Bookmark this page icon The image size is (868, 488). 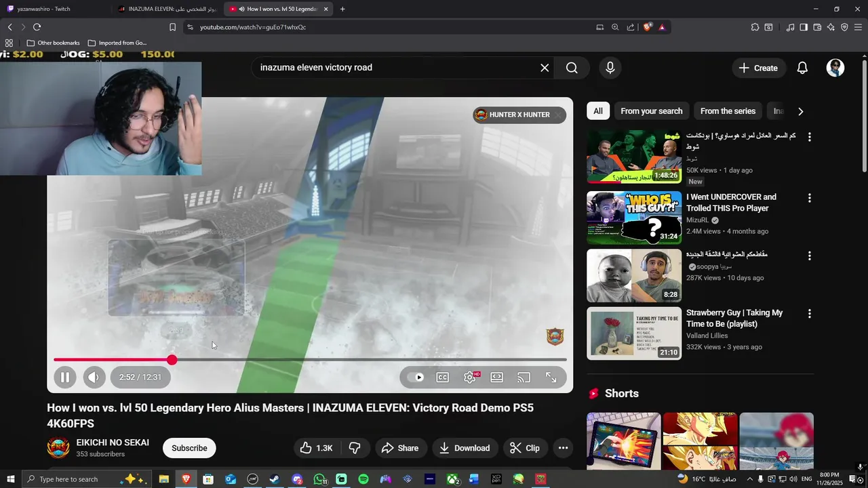click(172, 27)
